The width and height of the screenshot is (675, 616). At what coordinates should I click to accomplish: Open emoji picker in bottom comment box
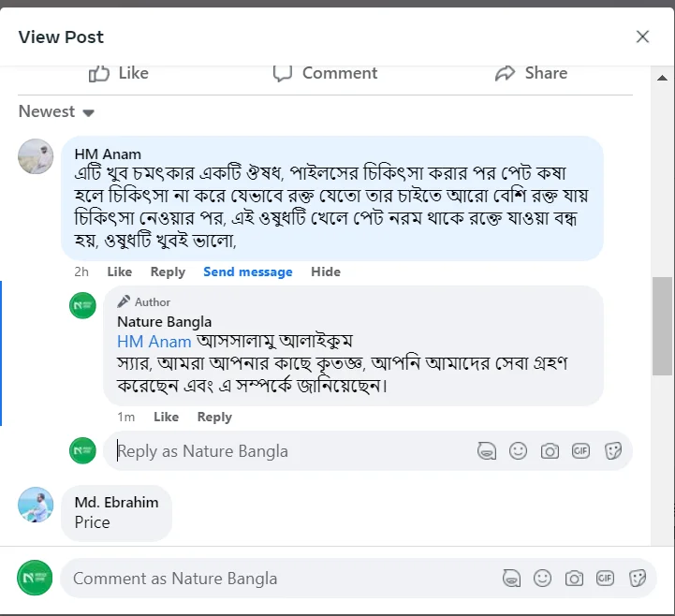coord(542,579)
